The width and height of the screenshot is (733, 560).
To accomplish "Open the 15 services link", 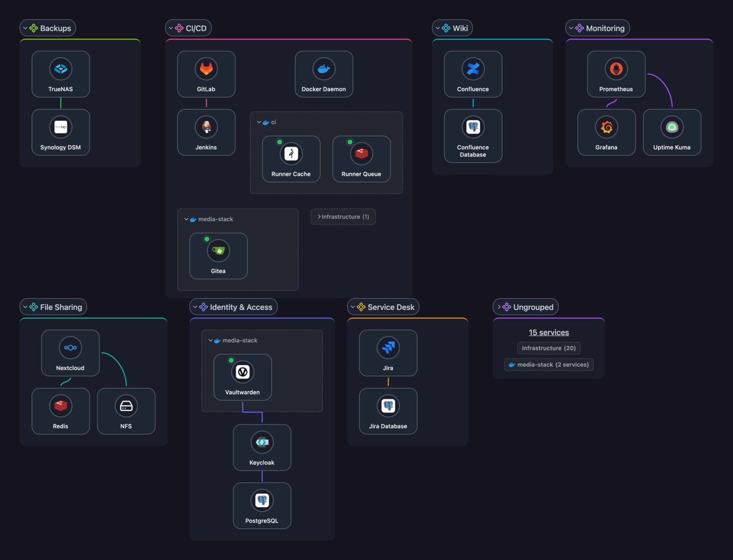I will click(x=549, y=332).
